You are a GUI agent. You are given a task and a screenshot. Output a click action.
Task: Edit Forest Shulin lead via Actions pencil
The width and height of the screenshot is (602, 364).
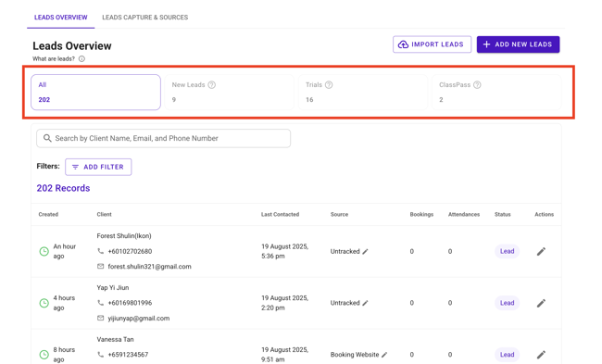click(x=541, y=252)
